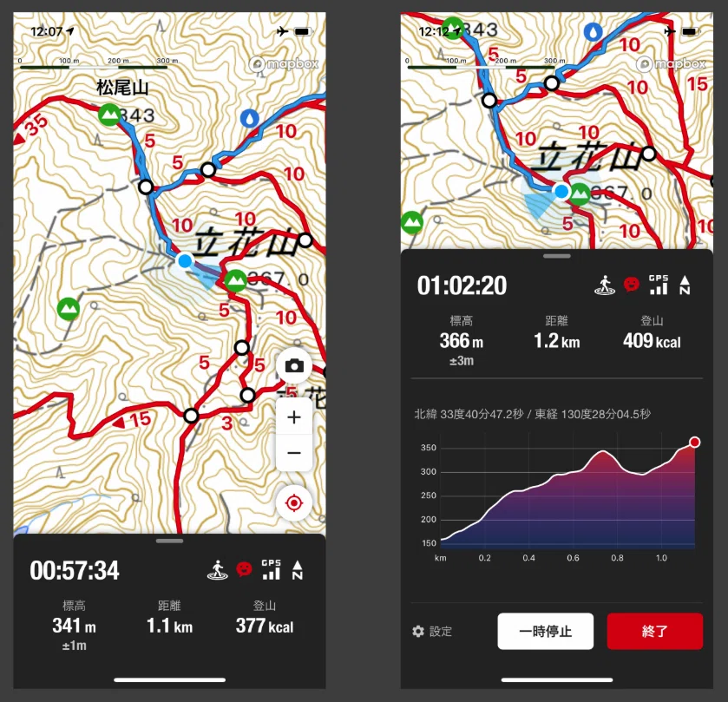Viewport: 728px width, 702px height.
Task: Zoom in with the plus button
Action: (x=294, y=417)
